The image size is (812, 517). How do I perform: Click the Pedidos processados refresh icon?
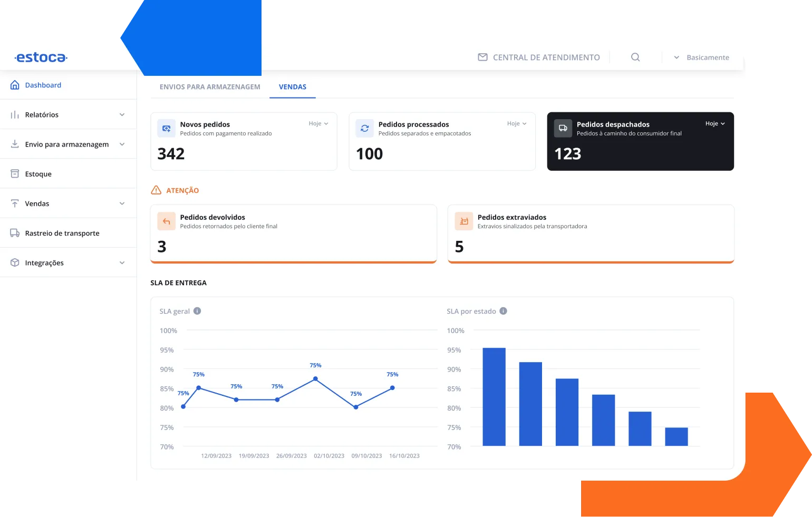pos(365,128)
